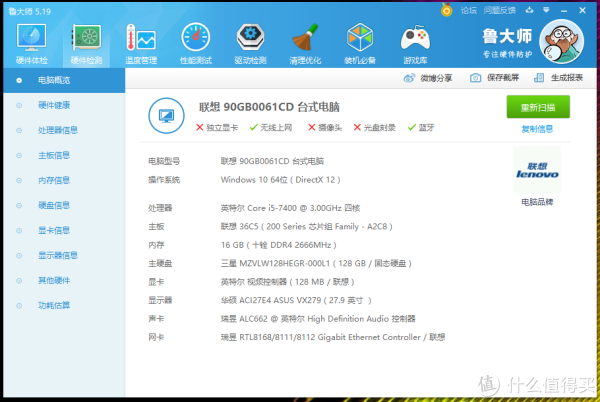Open 装机必备 essential software cube
Viewport: 600px width, 402px height.
360,43
